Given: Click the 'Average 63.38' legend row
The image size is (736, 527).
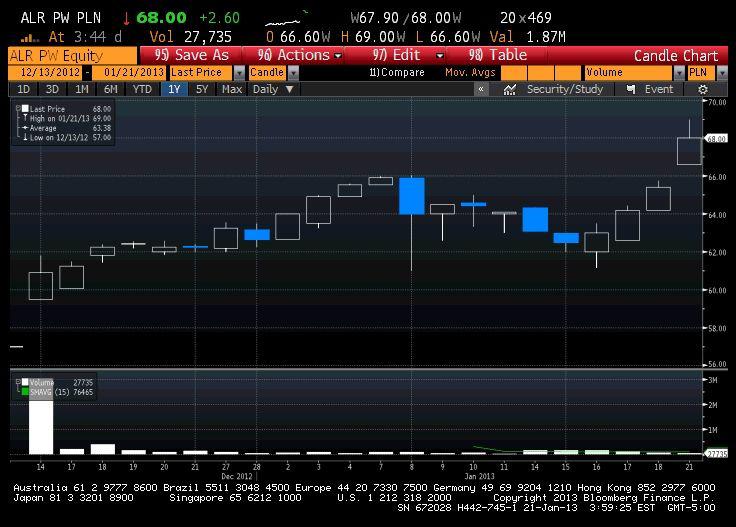Looking at the screenshot, I should pyautogui.click(x=67, y=128).
